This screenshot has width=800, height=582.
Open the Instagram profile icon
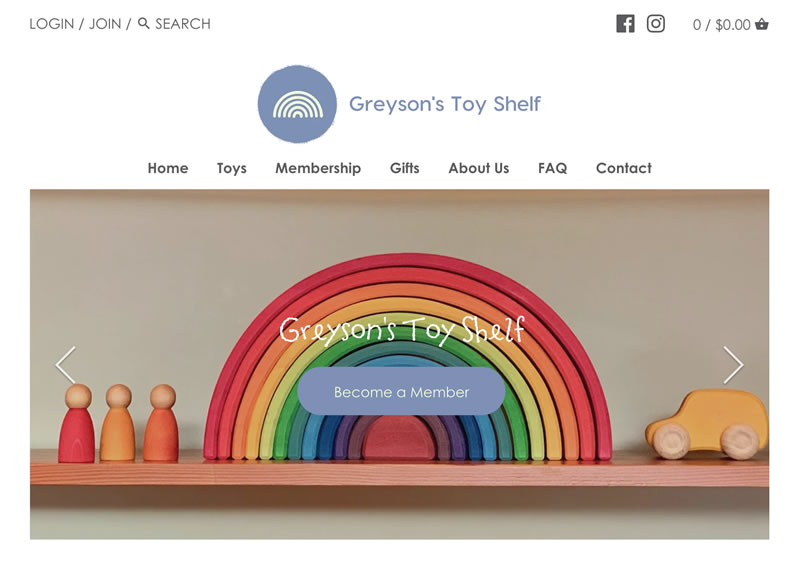[656, 24]
